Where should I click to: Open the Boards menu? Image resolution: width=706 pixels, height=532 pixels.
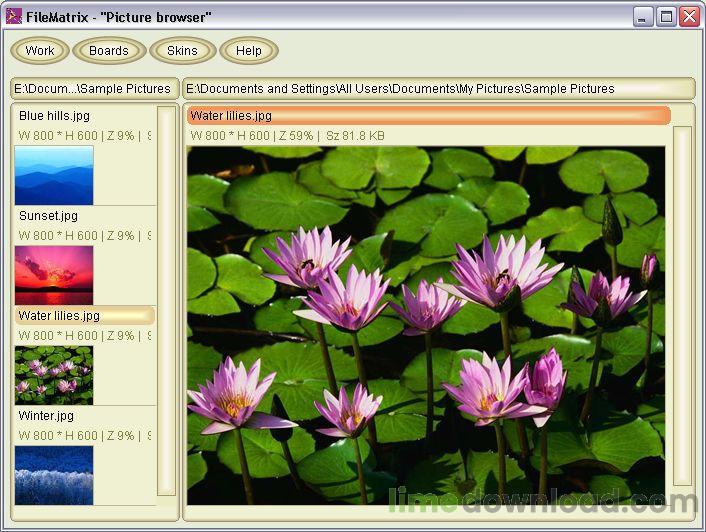coord(109,51)
